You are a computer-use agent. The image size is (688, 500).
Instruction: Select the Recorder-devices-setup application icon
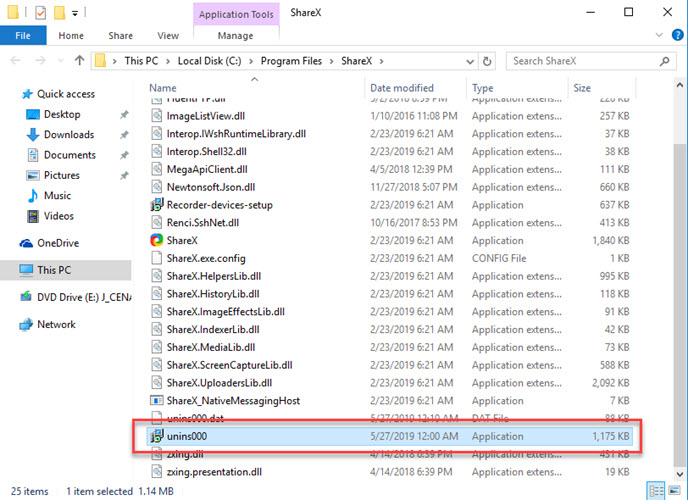tap(157, 205)
